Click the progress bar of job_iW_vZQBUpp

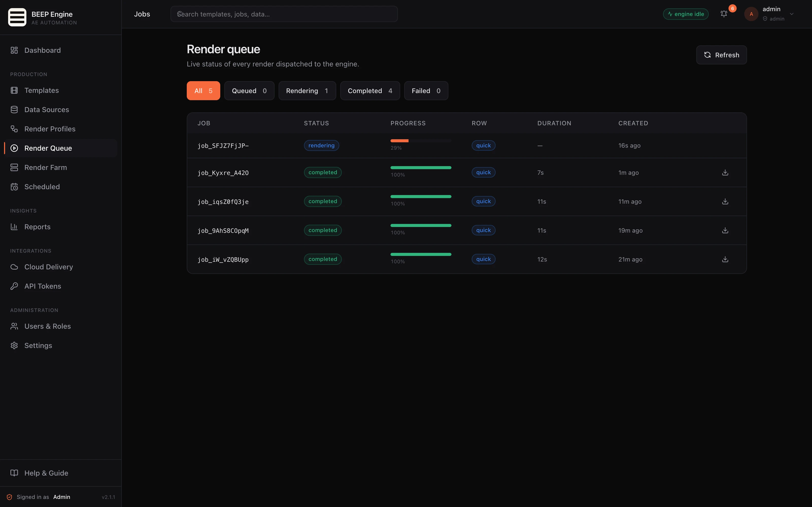pos(421,254)
